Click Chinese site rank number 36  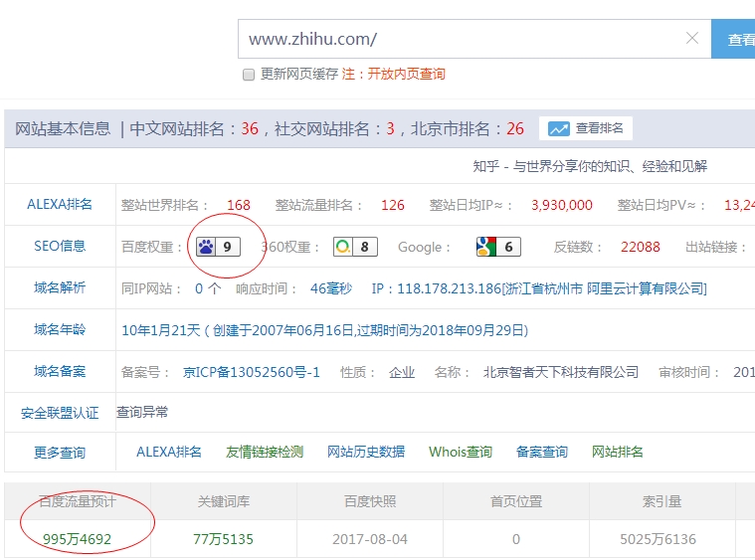pos(250,128)
